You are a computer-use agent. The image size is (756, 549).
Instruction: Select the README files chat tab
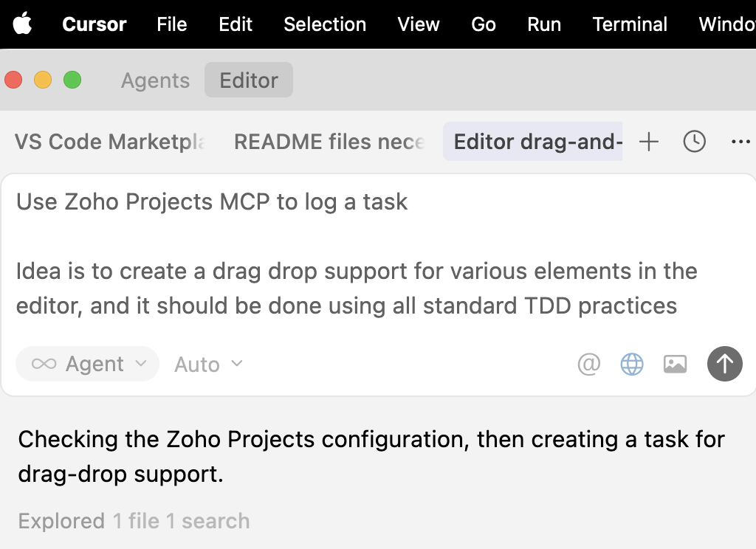[329, 142]
